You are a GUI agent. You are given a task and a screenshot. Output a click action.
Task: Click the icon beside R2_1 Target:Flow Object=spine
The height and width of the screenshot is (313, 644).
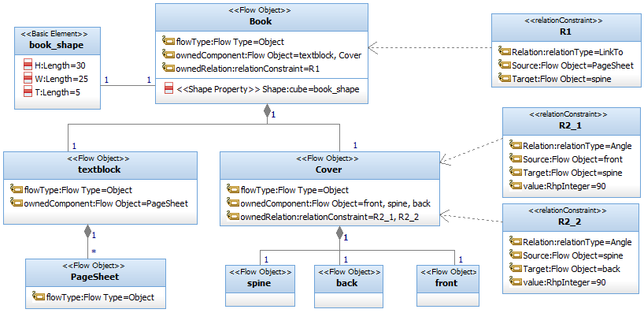(515, 172)
